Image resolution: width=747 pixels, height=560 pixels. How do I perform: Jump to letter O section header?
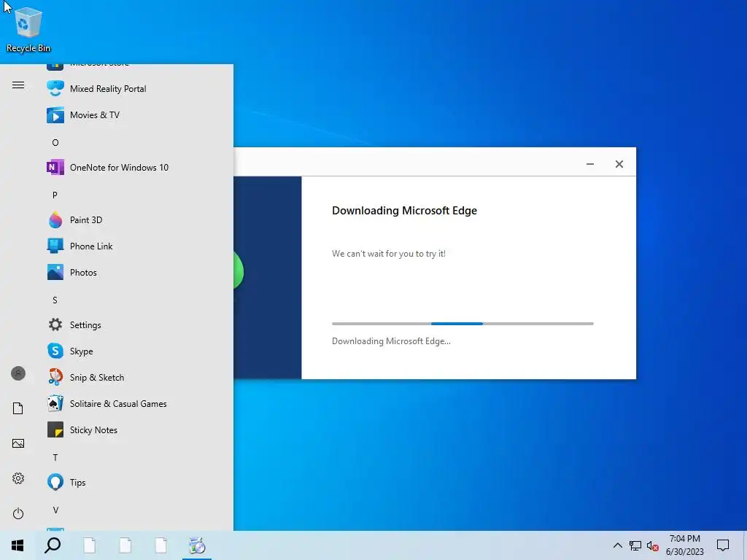click(x=55, y=142)
